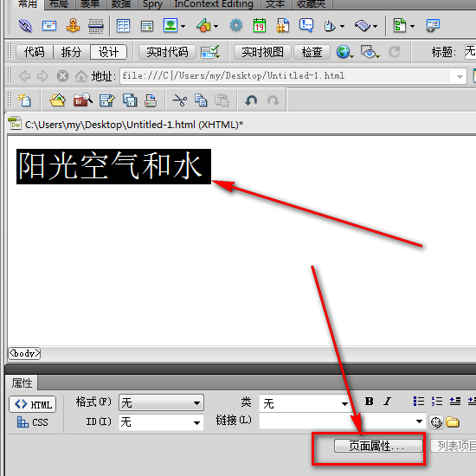Switch to the 拆分 split view
The height and width of the screenshot is (476, 476).
pyautogui.click(x=72, y=52)
